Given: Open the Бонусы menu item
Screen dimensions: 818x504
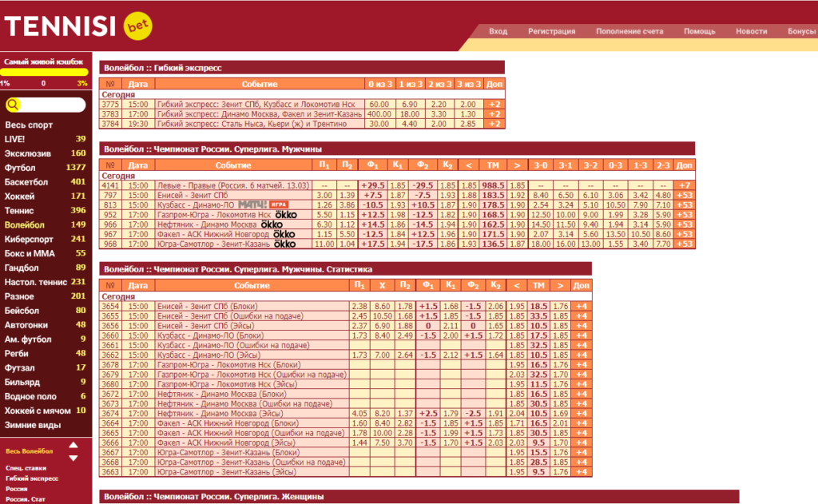Looking at the screenshot, I should point(801,31).
